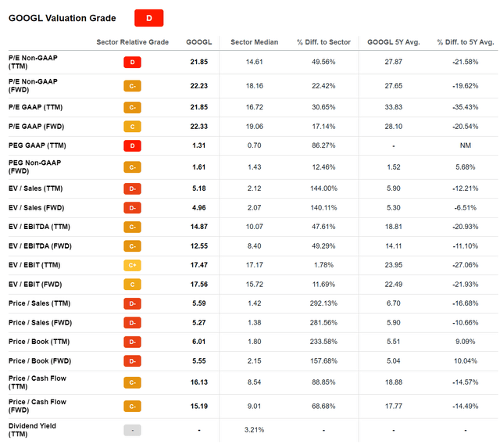Click the 5Y average value 18.88

tap(394, 382)
